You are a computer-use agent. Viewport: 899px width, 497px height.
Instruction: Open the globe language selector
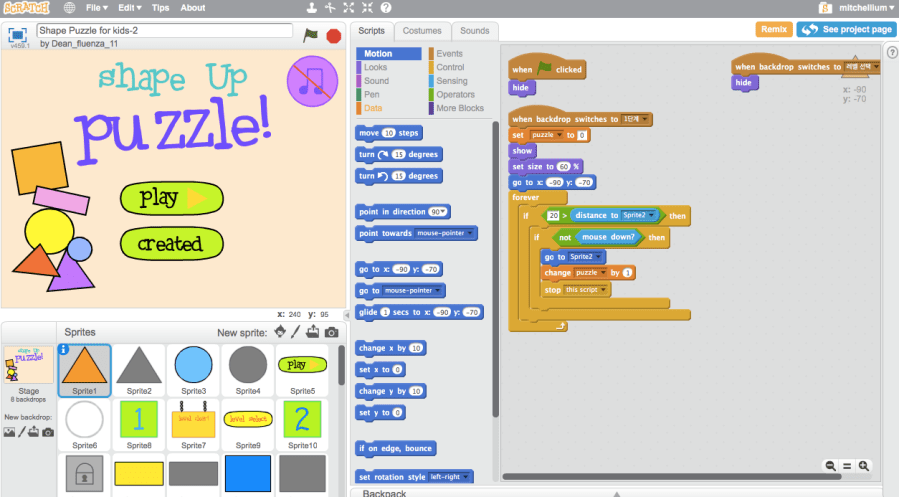[69, 8]
